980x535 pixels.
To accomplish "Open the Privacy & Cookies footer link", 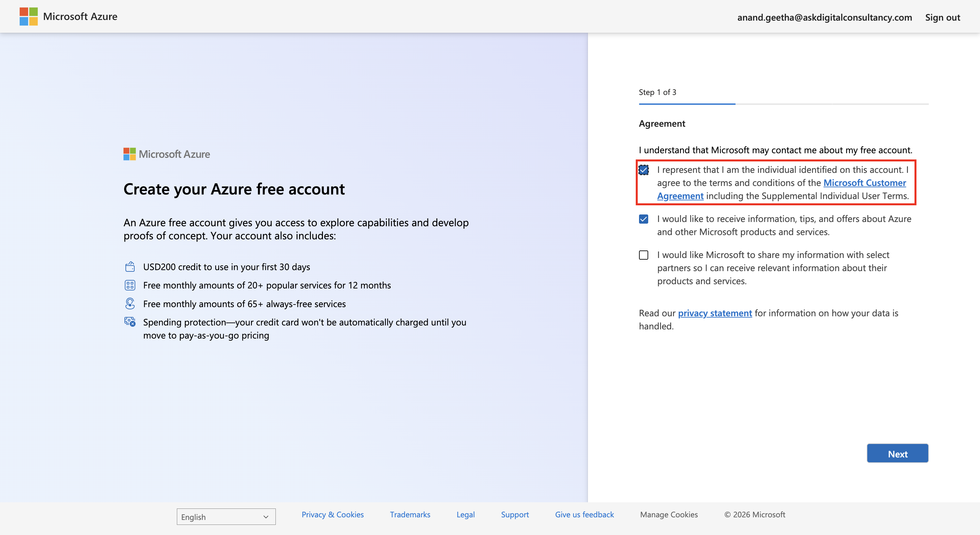I will pyautogui.click(x=332, y=514).
